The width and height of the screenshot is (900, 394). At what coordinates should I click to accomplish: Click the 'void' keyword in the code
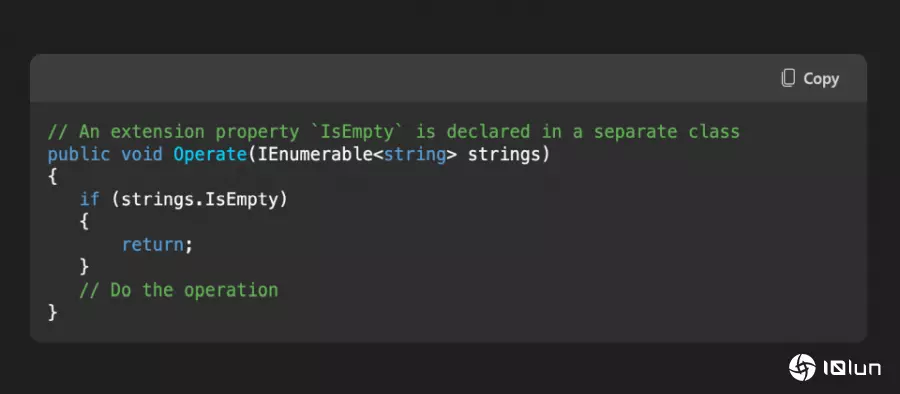click(x=142, y=154)
